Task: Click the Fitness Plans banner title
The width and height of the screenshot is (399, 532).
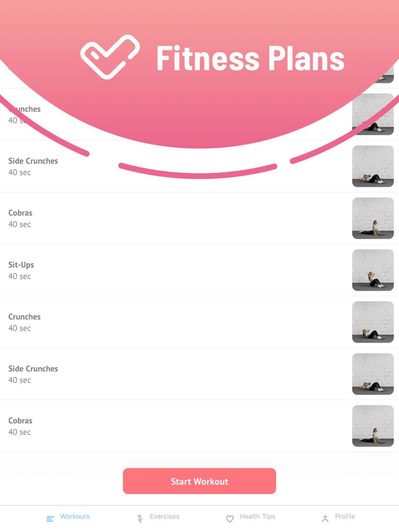Action: (250, 58)
